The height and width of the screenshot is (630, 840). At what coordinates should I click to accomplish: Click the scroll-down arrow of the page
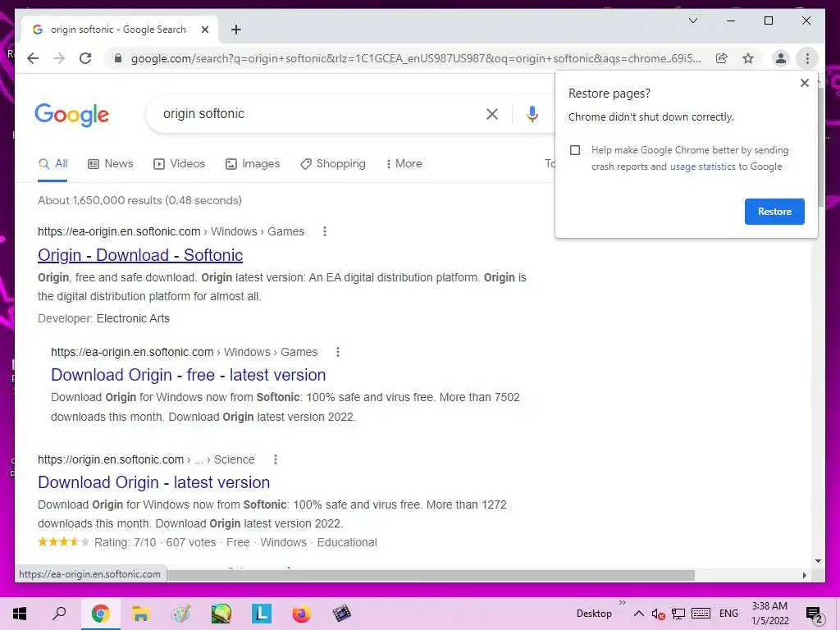coord(818,561)
